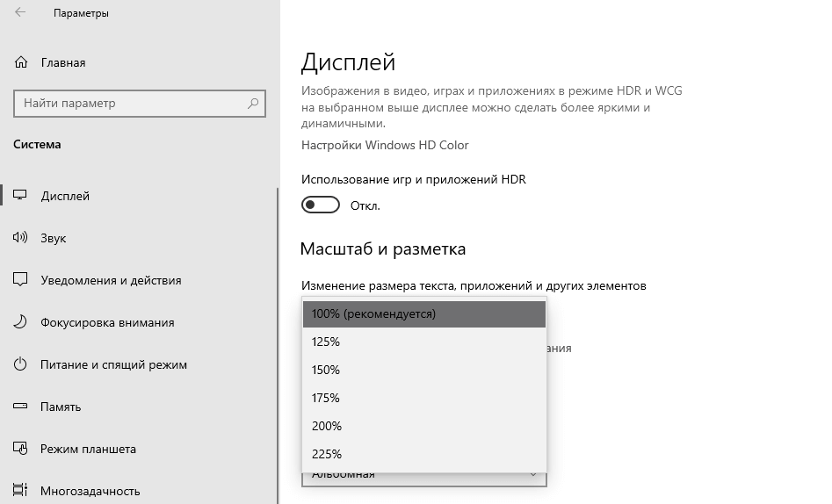Click the Питание power icon
Image resolution: width=832 pixels, height=504 pixels.
pyautogui.click(x=20, y=364)
